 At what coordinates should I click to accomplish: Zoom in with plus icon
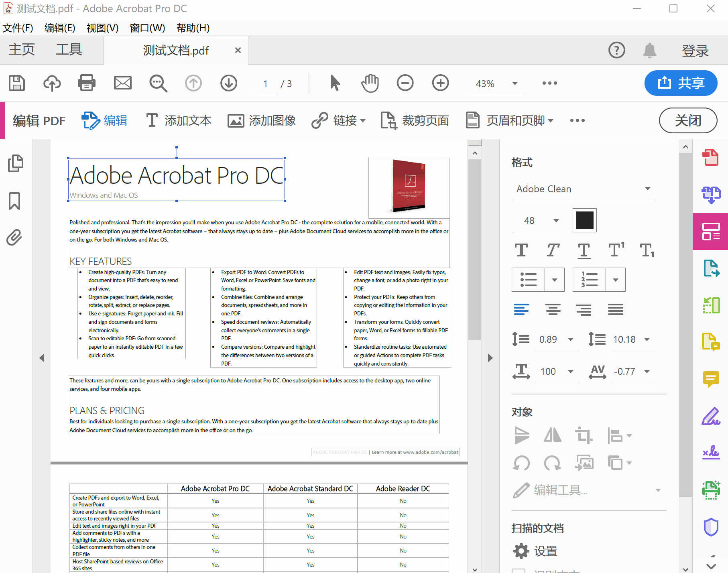(441, 83)
